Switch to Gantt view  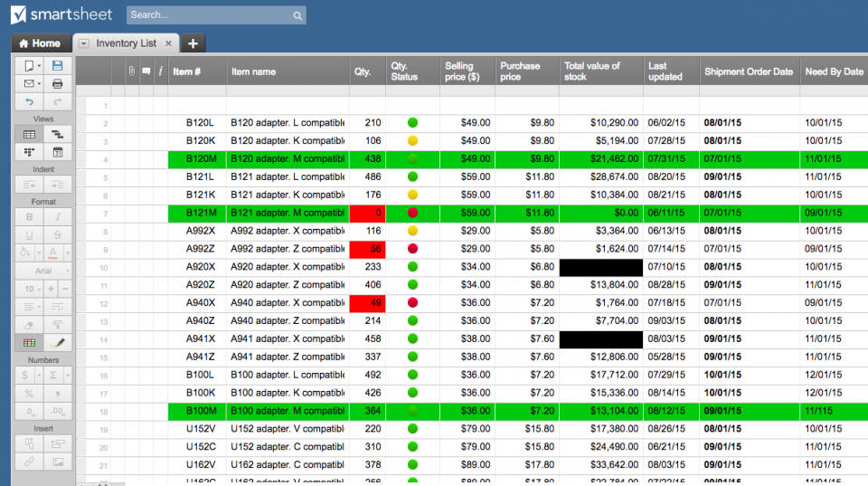click(x=57, y=134)
